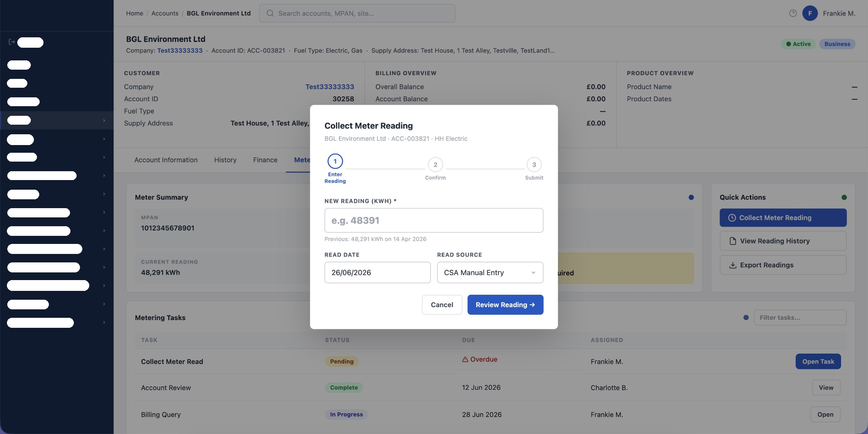868x434 pixels.
Task: Switch to the Account Information tab
Action: point(166,160)
